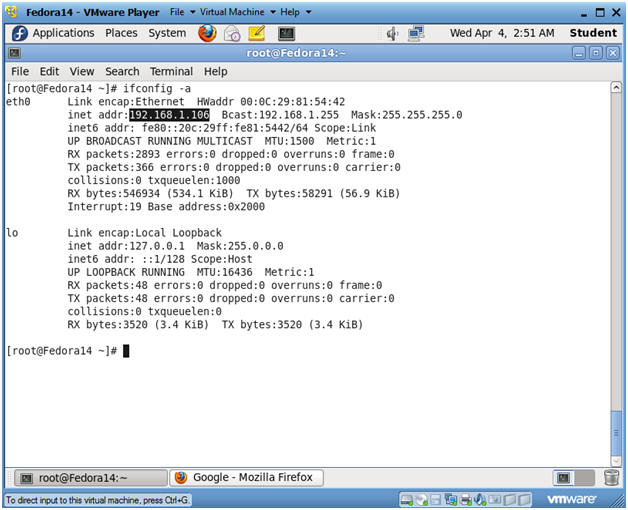Click the VMware printer device icon
The height and width of the screenshot is (510, 628).
[x=466, y=500]
